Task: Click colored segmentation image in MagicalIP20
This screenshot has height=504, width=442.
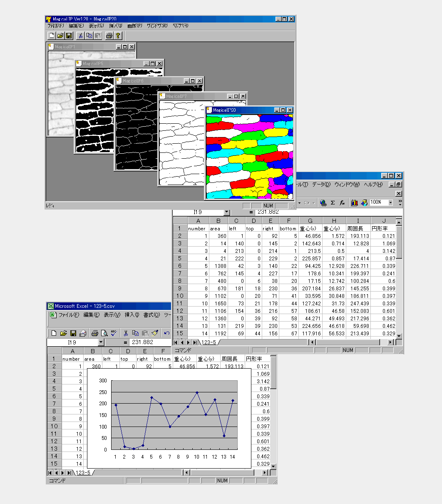Action: click(249, 156)
